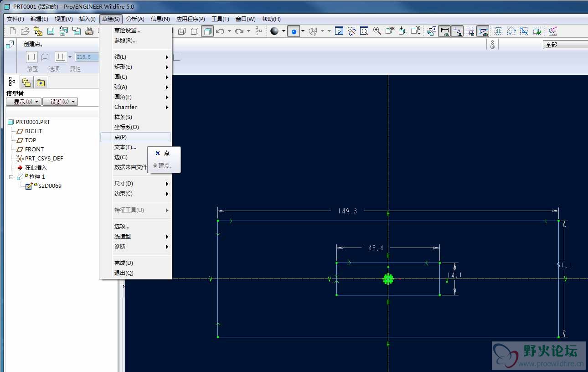Open the 放置 panel button

point(32,69)
